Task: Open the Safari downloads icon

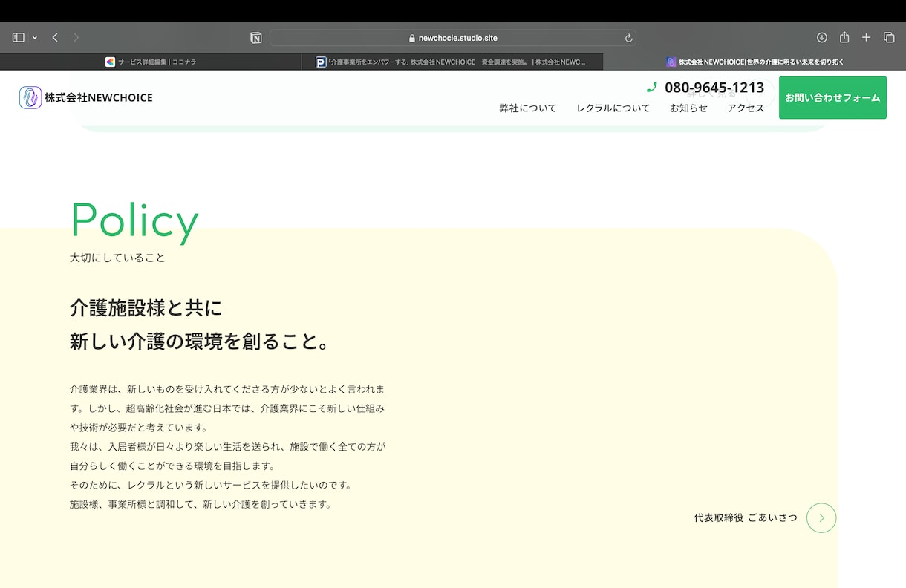Action: pyautogui.click(x=822, y=37)
